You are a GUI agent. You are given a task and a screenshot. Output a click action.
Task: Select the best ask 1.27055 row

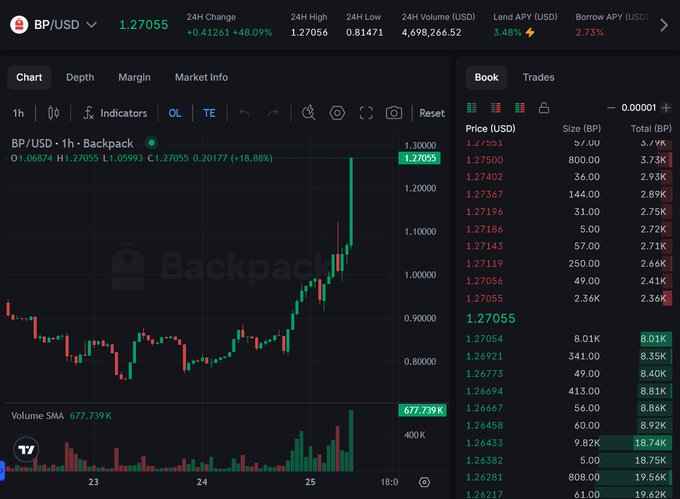(569, 298)
